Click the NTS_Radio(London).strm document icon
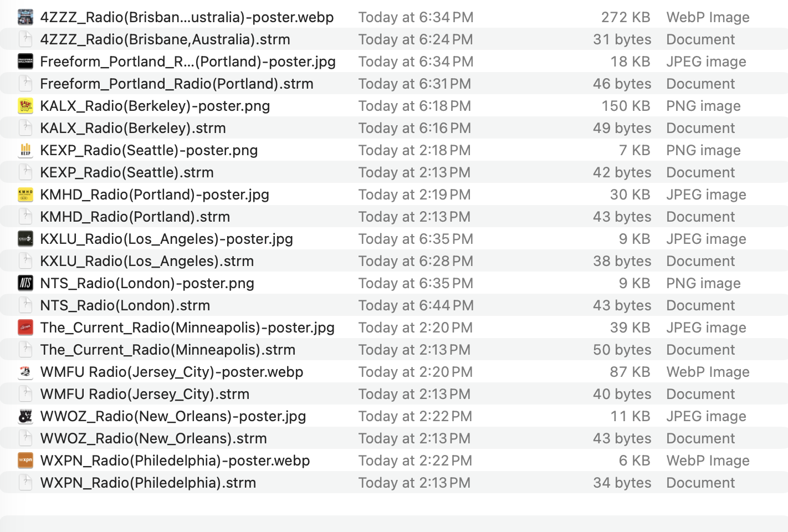This screenshot has height=532, width=788. (x=25, y=305)
